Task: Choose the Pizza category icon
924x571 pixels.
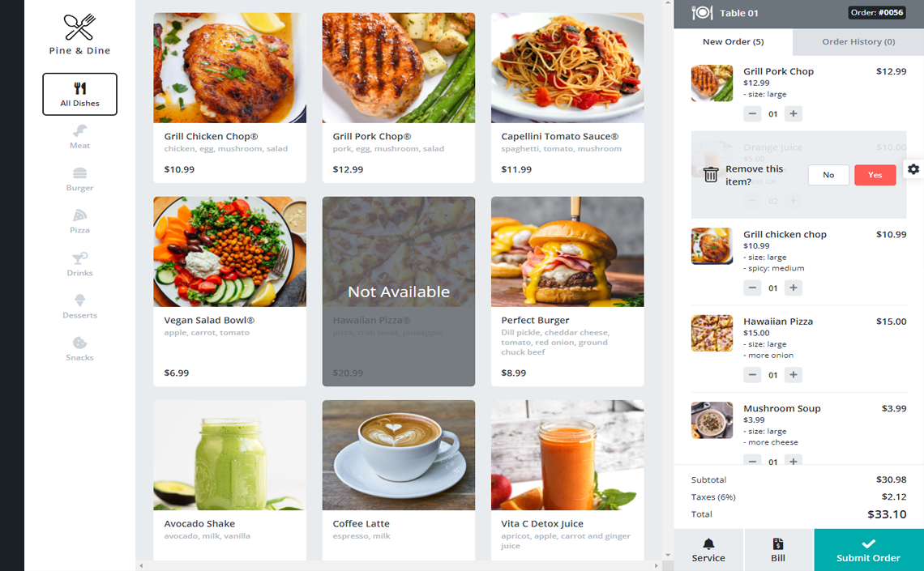Action: coord(79,215)
